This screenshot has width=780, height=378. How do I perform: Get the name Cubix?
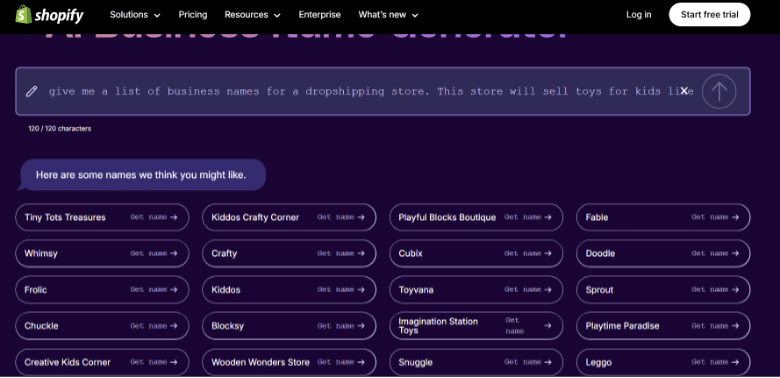[476, 254]
